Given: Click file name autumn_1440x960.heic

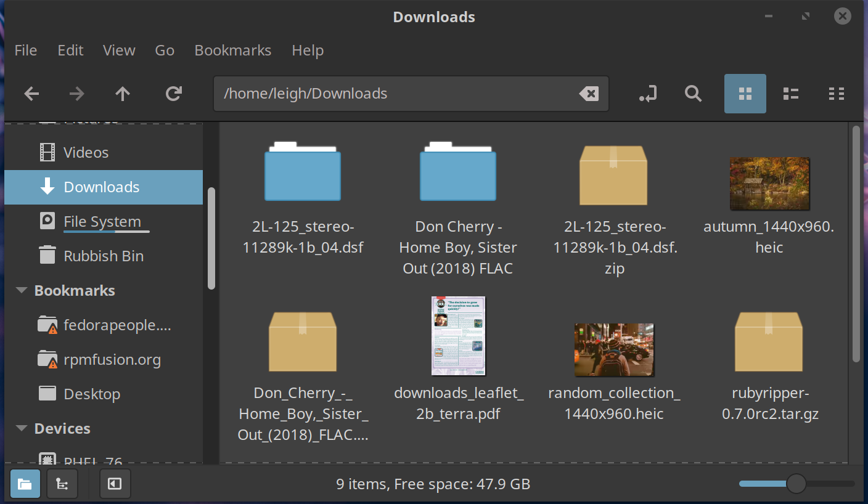Looking at the screenshot, I should (769, 237).
